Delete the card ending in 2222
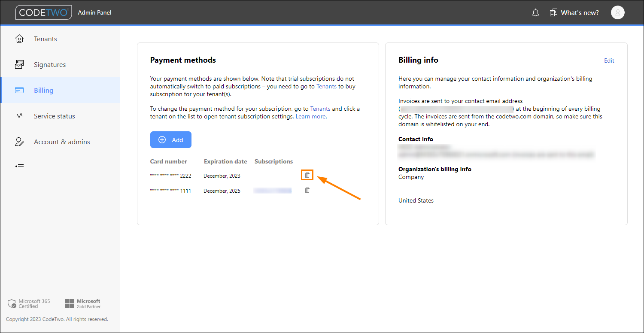Screen dimensions: 644x333 307,175
